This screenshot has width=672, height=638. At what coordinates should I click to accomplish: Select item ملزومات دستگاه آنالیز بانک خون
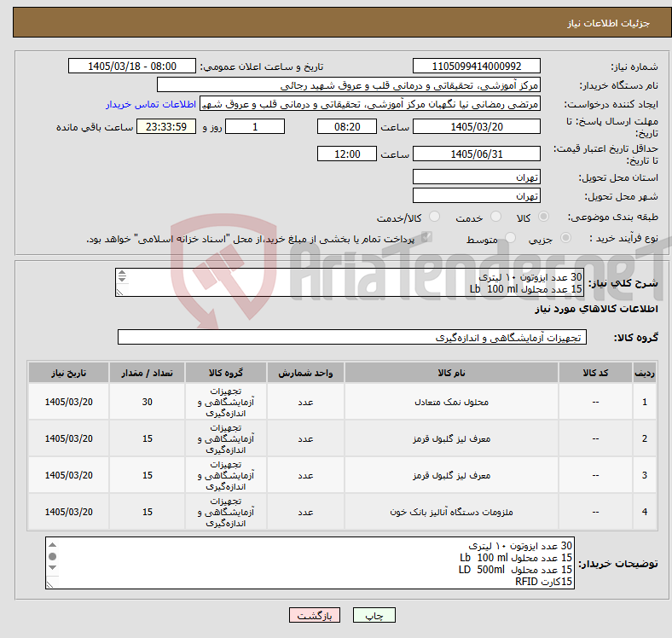[451, 512]
